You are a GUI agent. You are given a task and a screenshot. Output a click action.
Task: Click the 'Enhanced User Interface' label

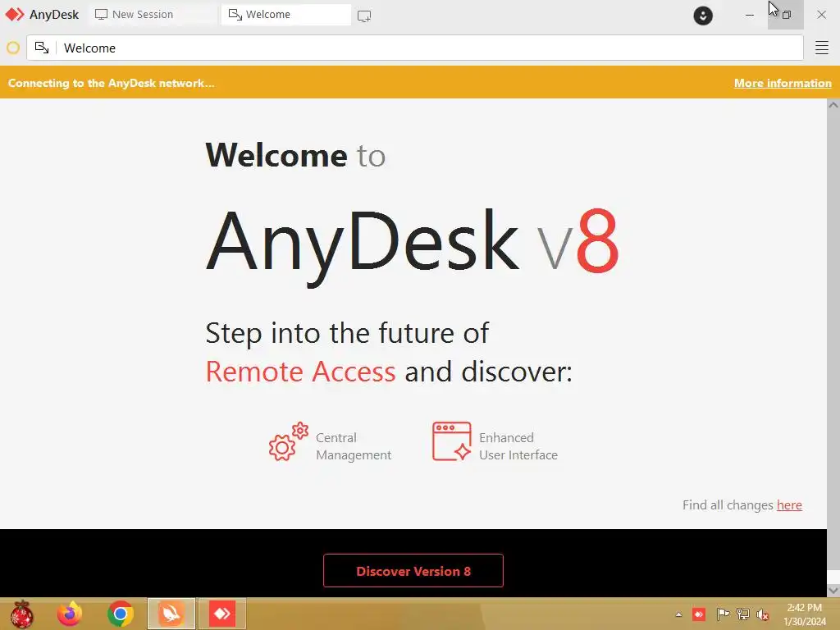click(x=518, y=446)
